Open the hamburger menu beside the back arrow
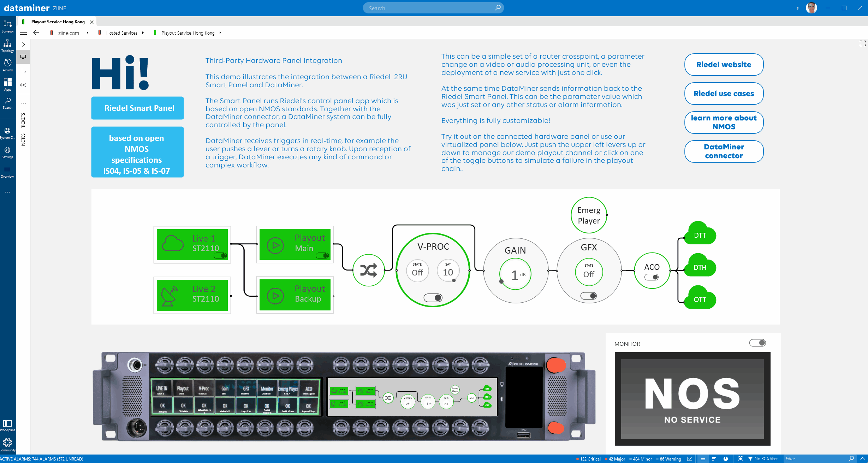Image resolution: width=868 pixels, height=463 pixels. 23,32
